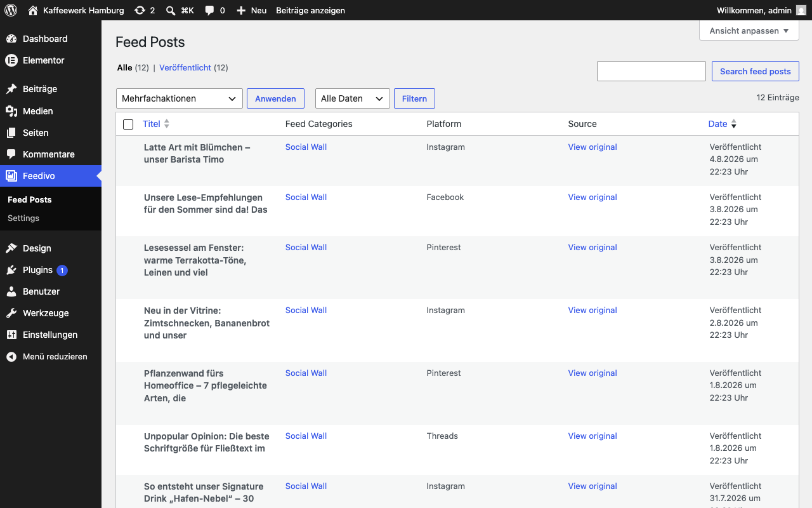Image resolution: width=812 pixels, height=508 pixels.
Task: Click Beiträge anzeigen in admin bar
Action: [311, 10]
